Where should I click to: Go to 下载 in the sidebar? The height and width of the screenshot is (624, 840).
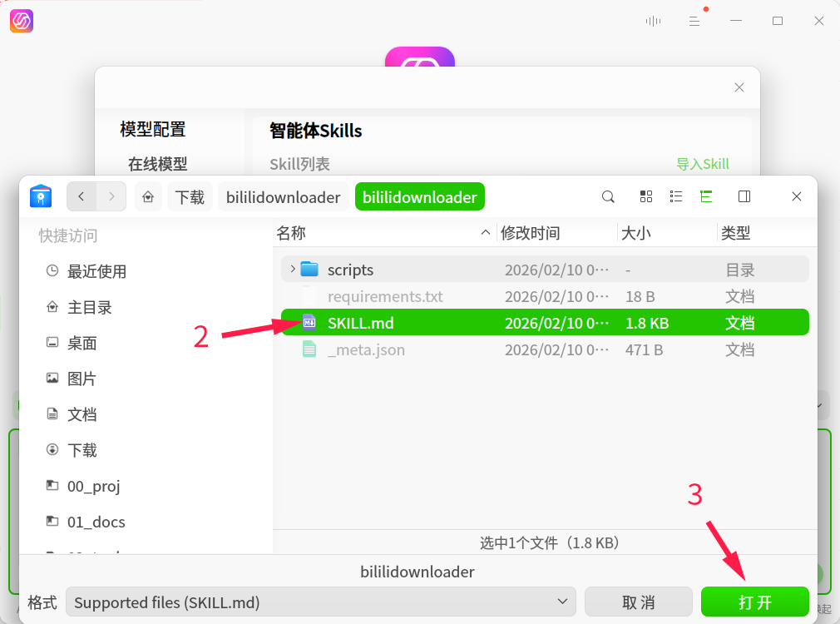[82, 450]
